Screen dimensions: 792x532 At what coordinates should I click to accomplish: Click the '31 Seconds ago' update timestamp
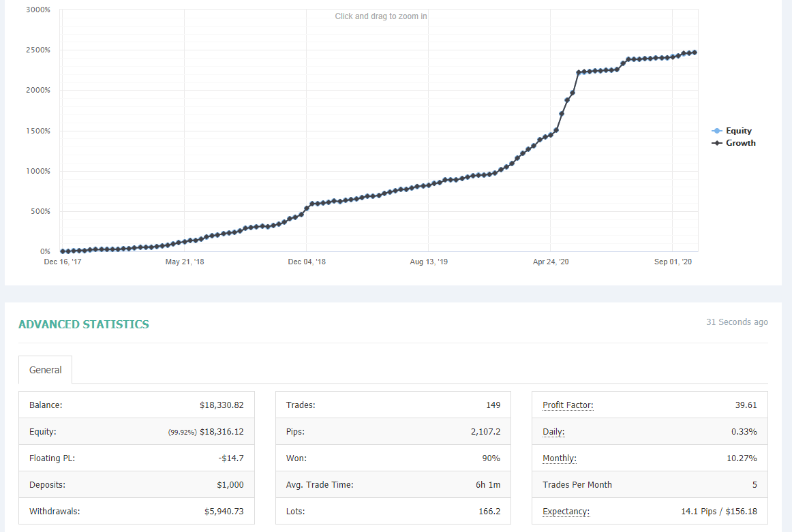tap(737, 322)
